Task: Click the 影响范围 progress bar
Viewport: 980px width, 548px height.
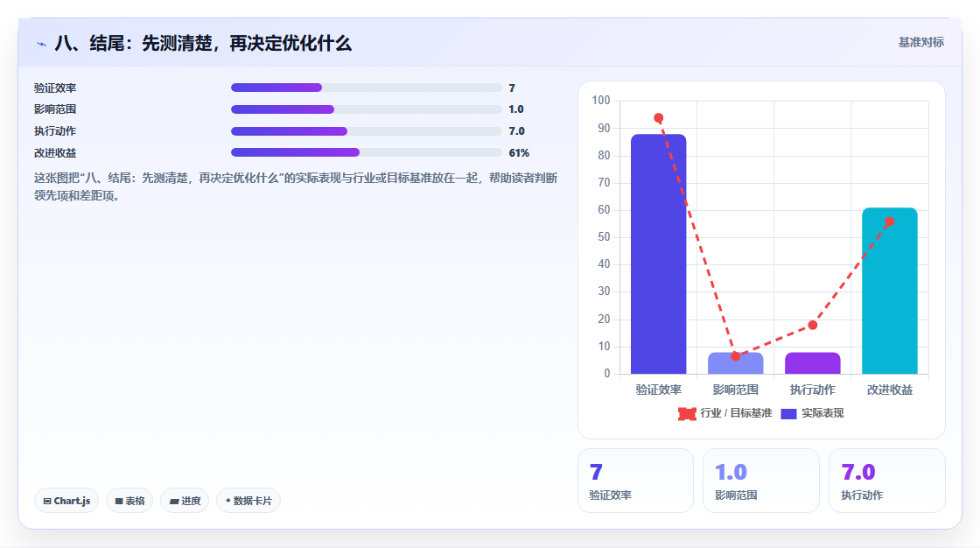Action: click(367, 109)
